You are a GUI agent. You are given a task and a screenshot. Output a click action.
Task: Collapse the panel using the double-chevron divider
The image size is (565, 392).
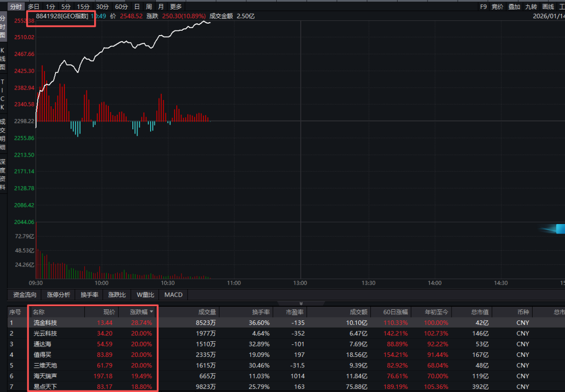point(301,303)
